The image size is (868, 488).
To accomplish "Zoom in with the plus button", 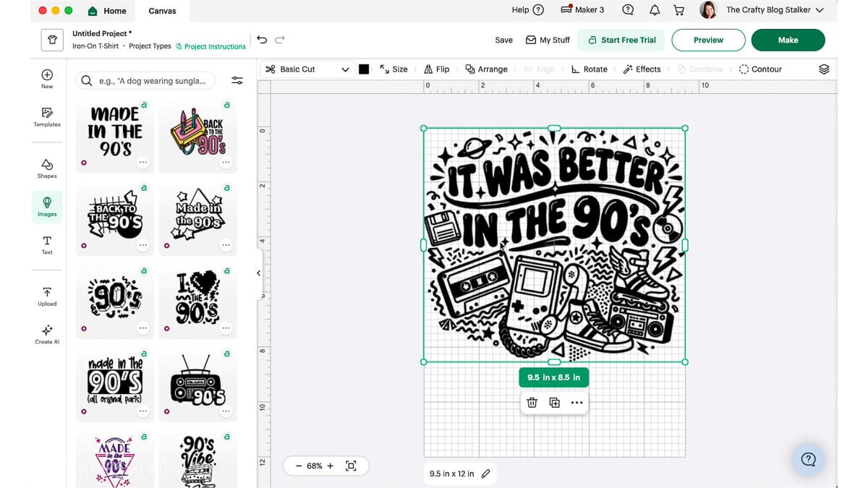I will point(331,466).
